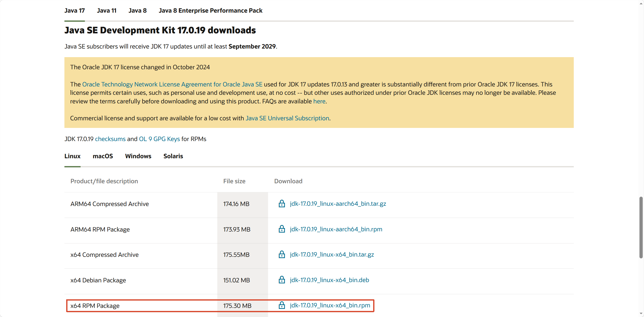
Task: Click the page vertical scrollbar thumb
Action: (641, 227)
